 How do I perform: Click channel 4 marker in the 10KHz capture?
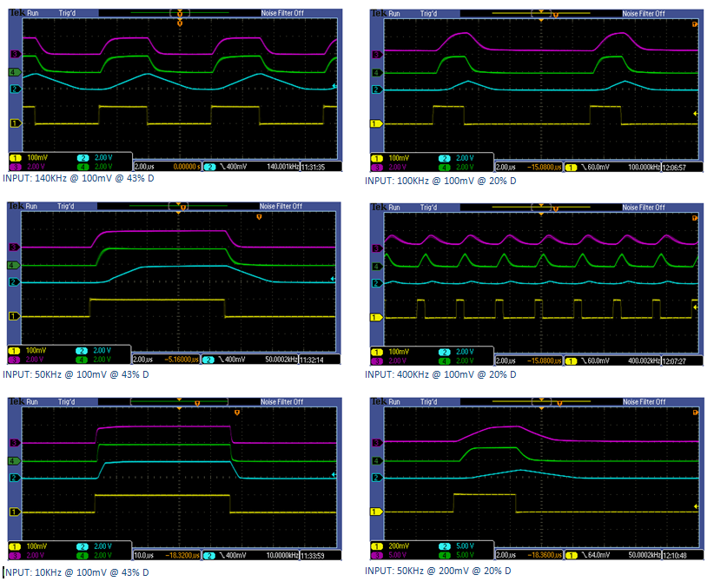click(14, 461)
